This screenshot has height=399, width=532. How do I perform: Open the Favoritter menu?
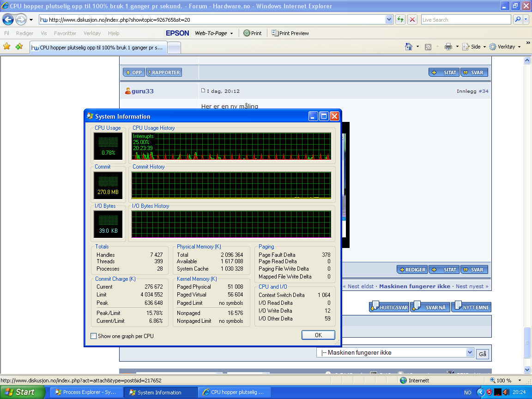click(x=65, y=33)
